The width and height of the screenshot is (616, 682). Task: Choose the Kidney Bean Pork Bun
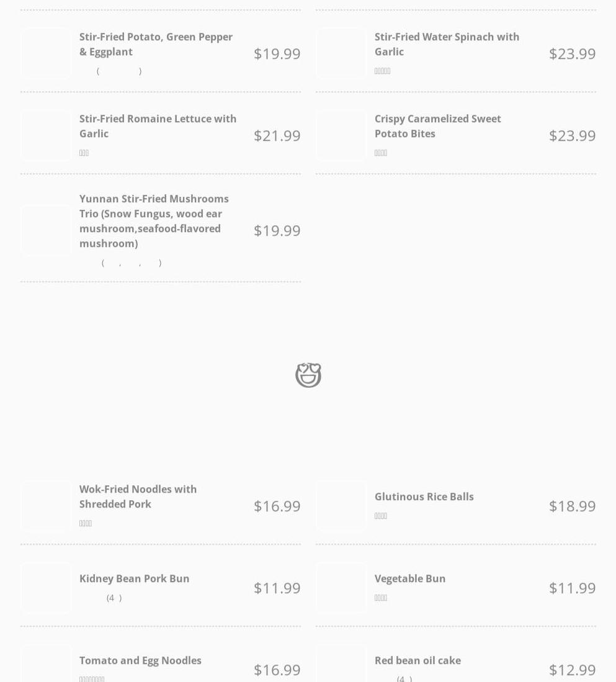[134, 578]
